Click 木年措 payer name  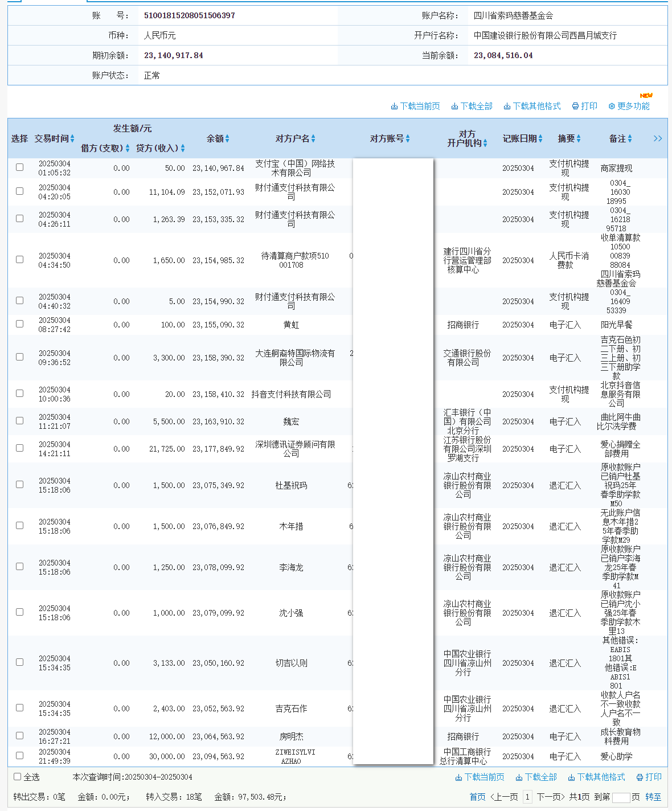(291, 526)
